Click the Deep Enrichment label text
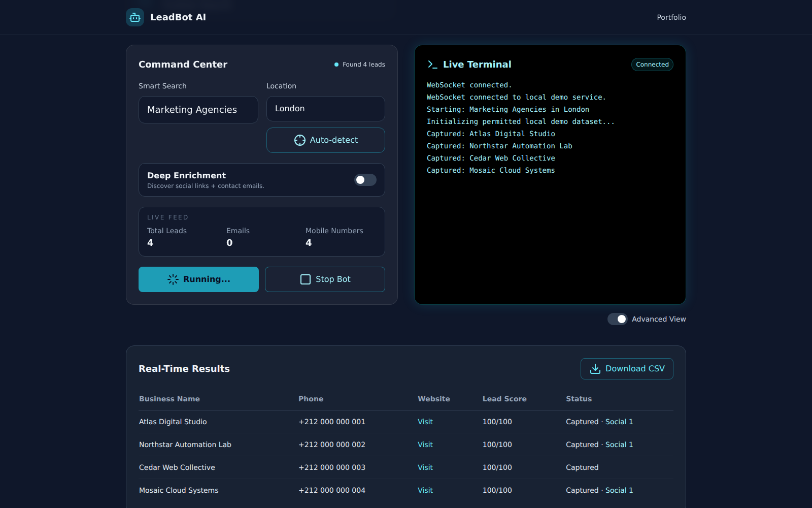The image size is (812, 508). (186, 175)
